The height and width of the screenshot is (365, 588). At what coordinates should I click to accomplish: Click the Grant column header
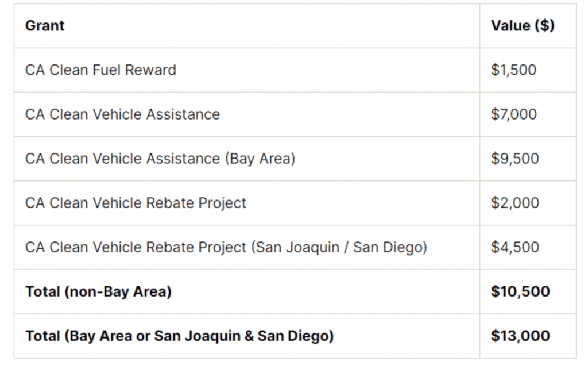coord(45,26)
